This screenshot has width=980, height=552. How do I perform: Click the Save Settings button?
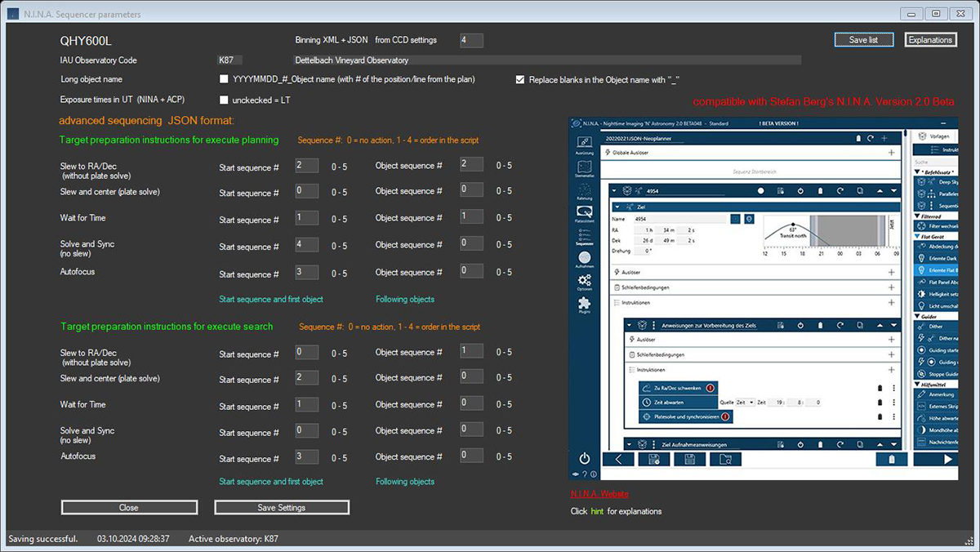point(282,507)
